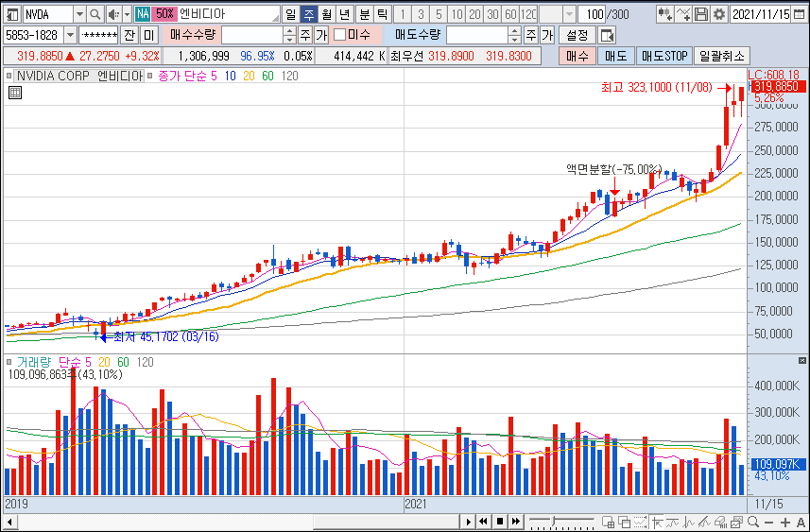Click the diagonal trend-line icon at bottom
This screenshot has height=532, width=810.
click(705, 522)
